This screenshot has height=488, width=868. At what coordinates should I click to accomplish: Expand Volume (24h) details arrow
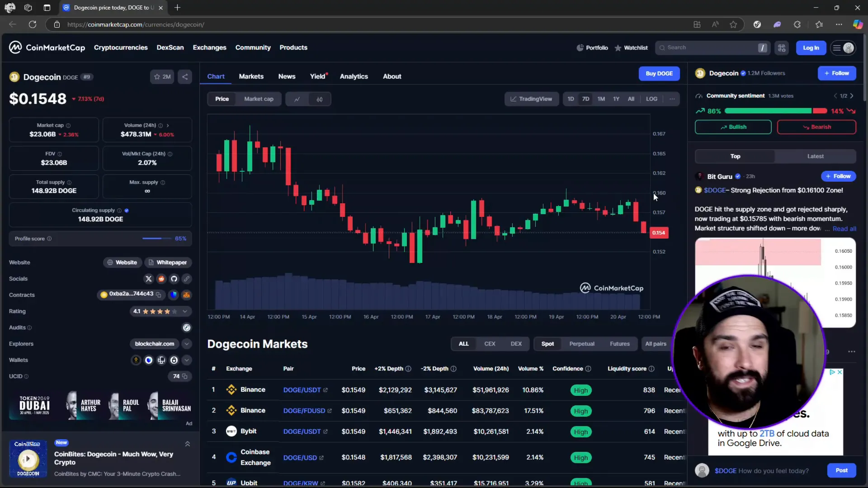click(168, 126)
